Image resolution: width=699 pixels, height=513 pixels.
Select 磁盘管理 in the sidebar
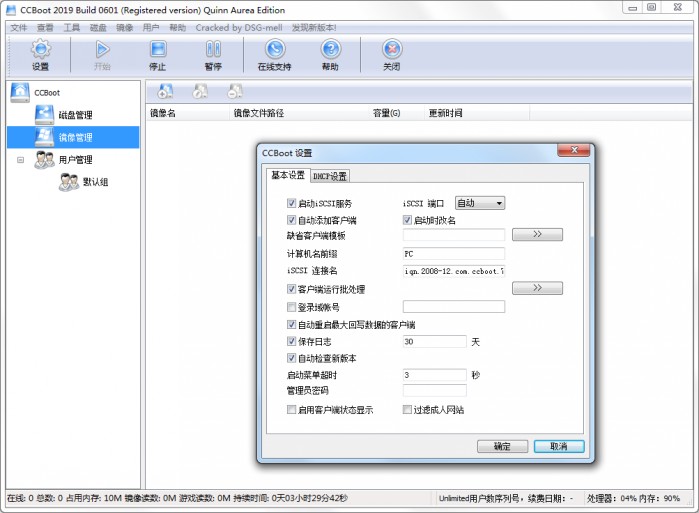[x=75, y=115]
